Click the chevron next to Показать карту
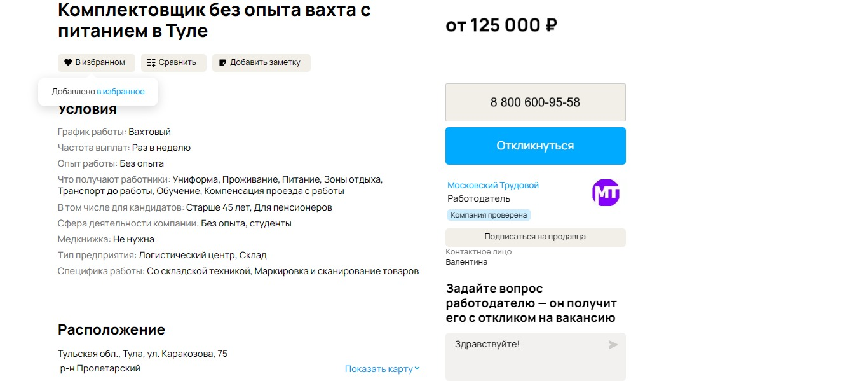 [417, 368]
